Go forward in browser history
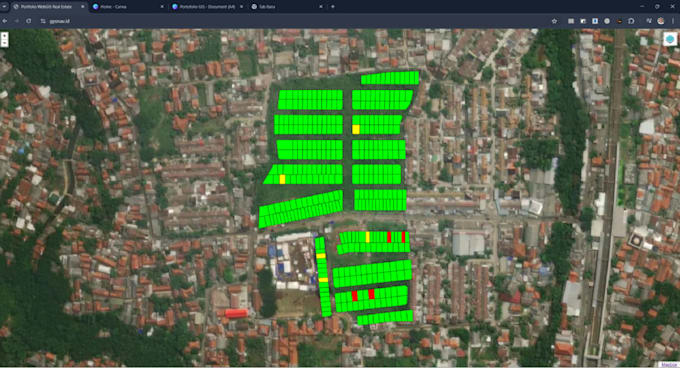Viewport: 680px width, 368px height. pyautogui.click(x=16, y=21)
